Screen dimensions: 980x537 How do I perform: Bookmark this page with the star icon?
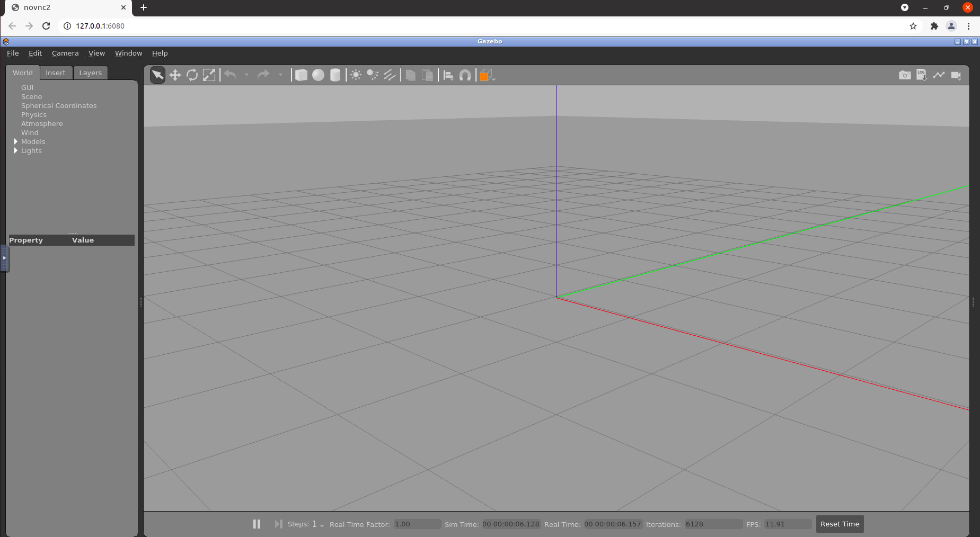pyautogui.click(x=913, y=26)
